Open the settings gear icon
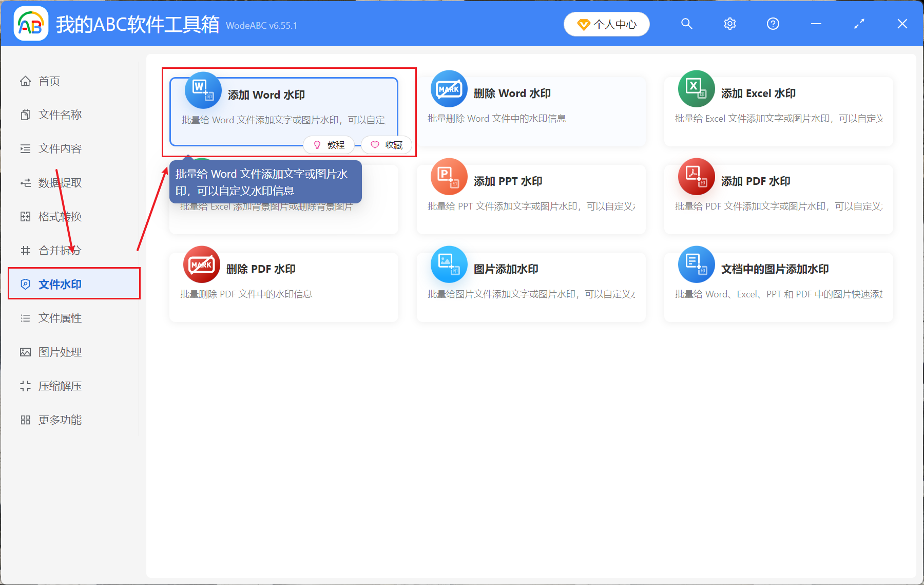924x585 pixels. click(x=729, y=24)
